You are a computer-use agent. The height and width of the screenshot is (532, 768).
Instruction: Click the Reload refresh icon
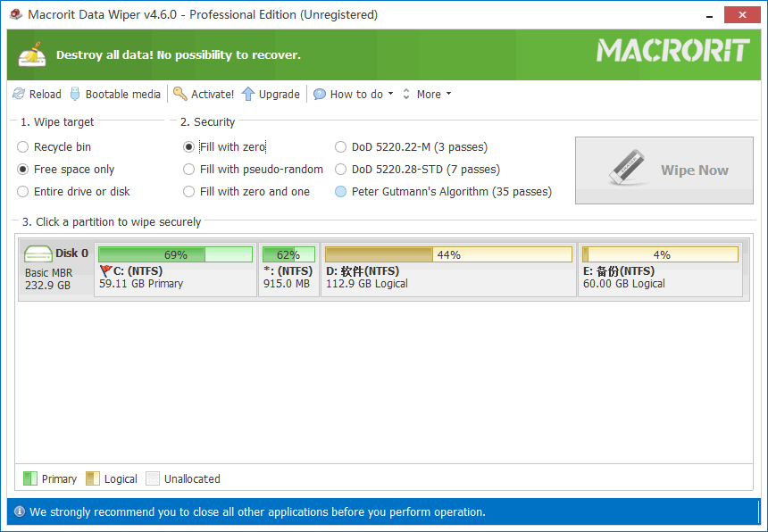coord(19,94)
